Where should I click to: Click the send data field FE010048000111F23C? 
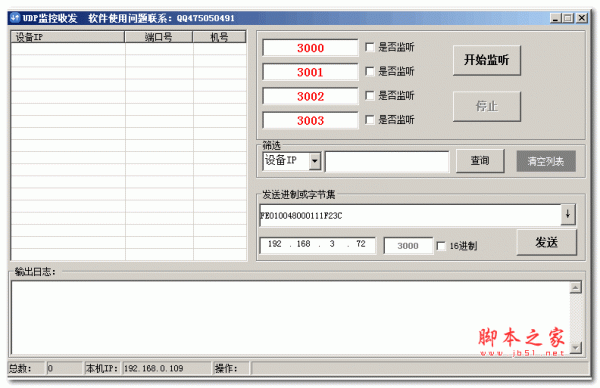click(410, 215)
